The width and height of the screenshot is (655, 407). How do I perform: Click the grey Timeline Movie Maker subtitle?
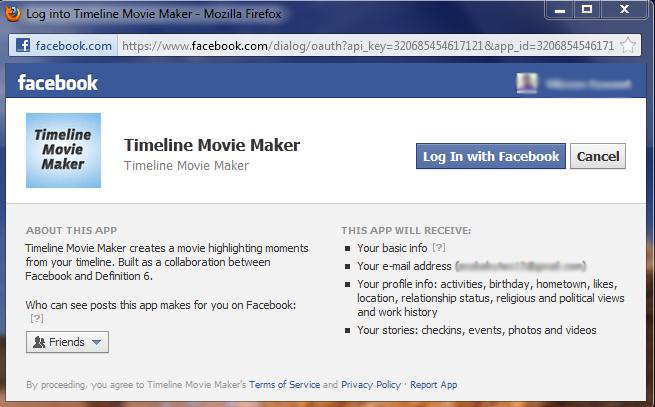coord(186,166)
